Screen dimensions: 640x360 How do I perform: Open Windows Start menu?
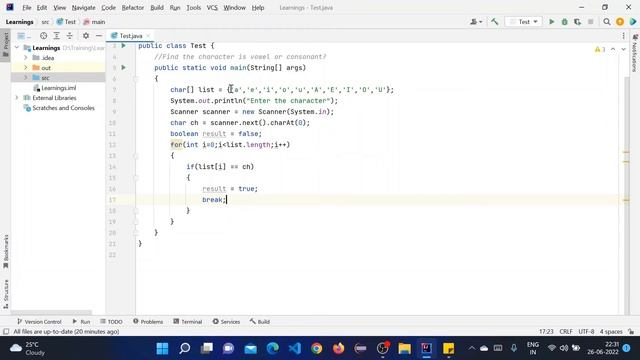162,348
